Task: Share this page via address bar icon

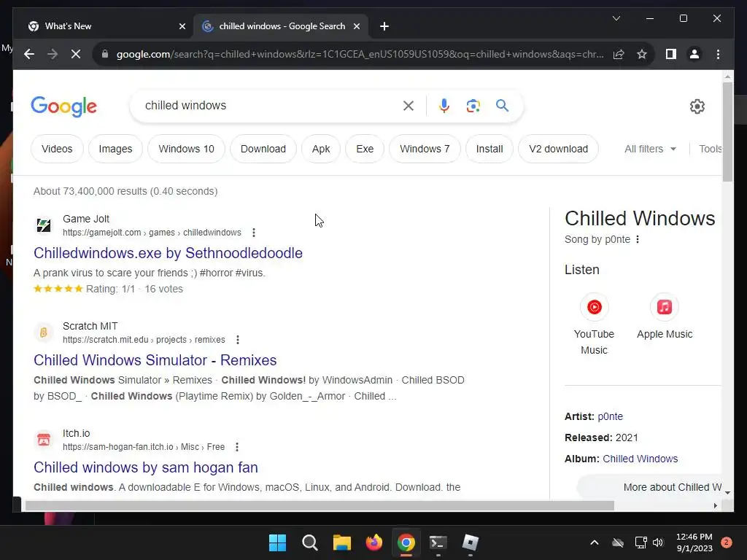Action: point(619,54)
